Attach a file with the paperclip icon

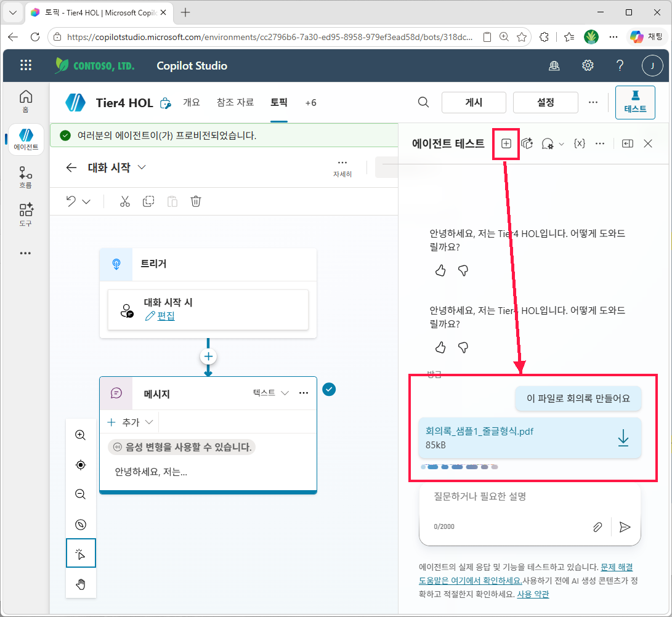[597, 527]
